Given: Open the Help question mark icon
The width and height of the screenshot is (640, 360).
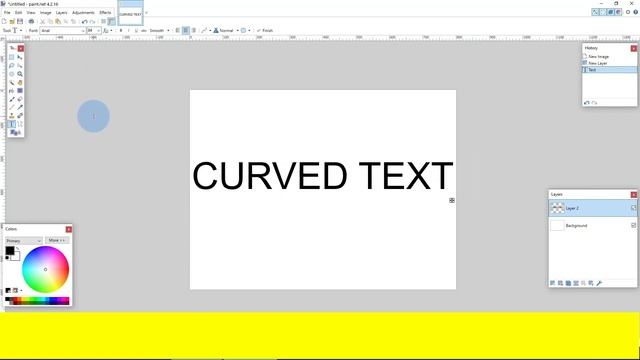Looking at the screenshot, I should pyautogui.click(x=636, y=12).
